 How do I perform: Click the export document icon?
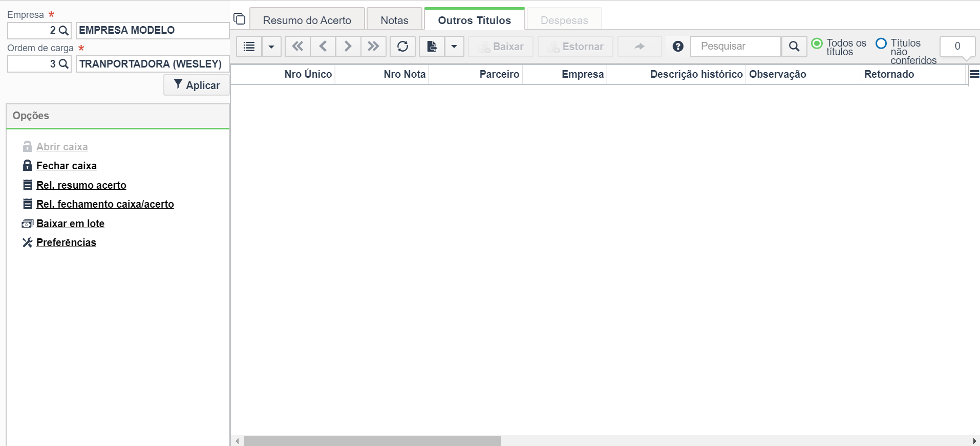click(x=432, y=47)
